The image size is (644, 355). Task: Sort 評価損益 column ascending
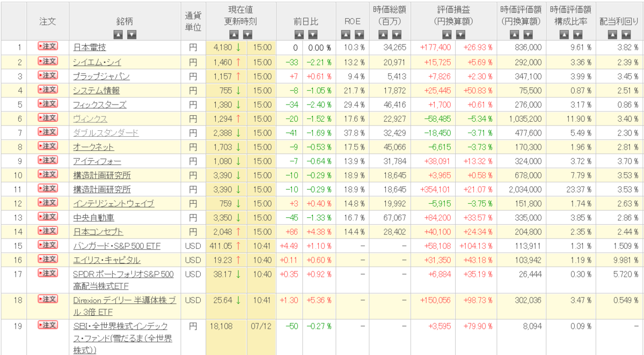point(448,35)
